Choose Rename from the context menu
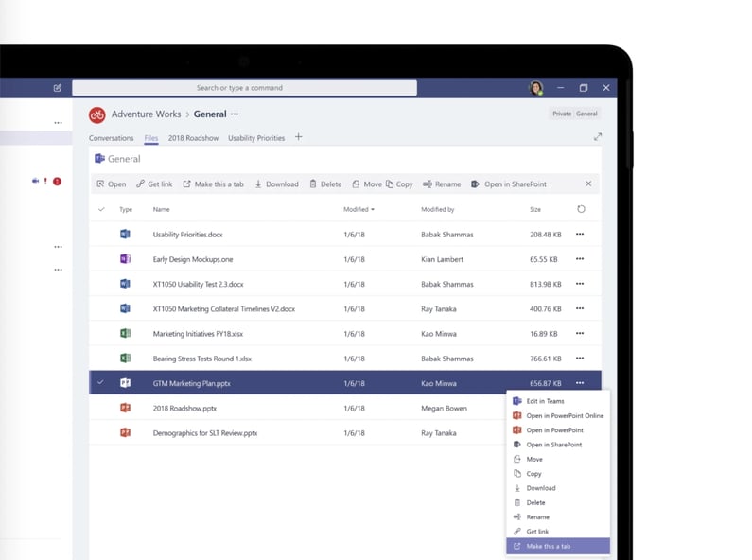The height and width of the screenshot is (560, 752). point(558,517)
